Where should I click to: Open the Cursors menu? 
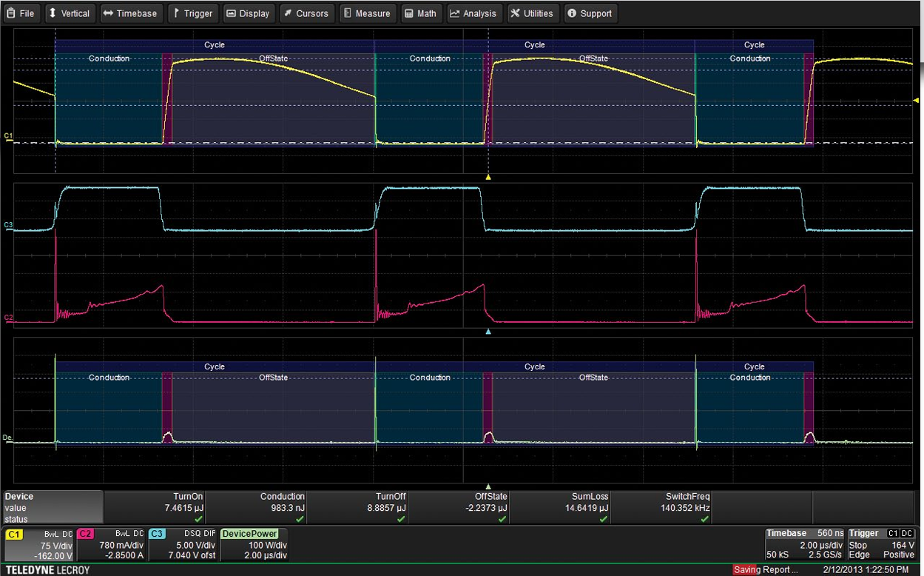[307, 13]
